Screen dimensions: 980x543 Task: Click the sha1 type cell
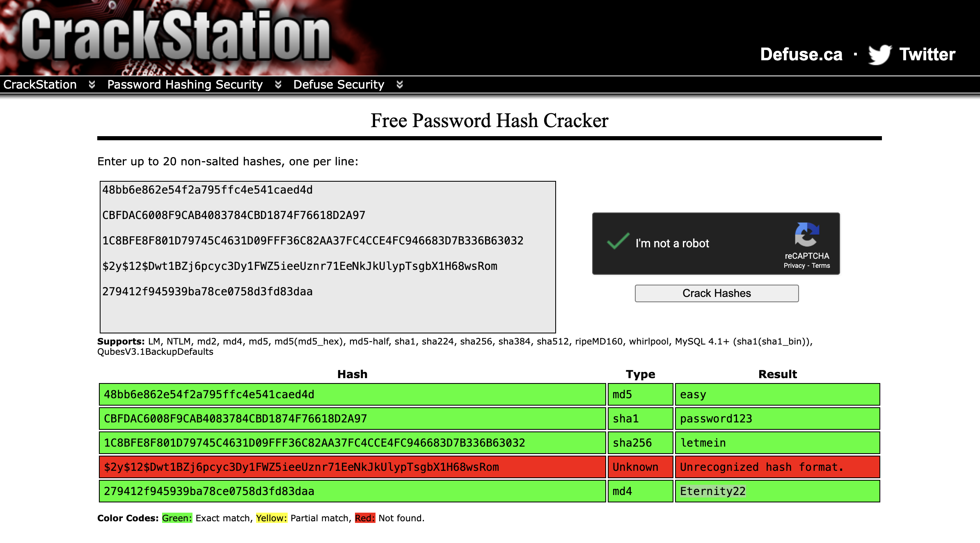[x=641, y=419]
